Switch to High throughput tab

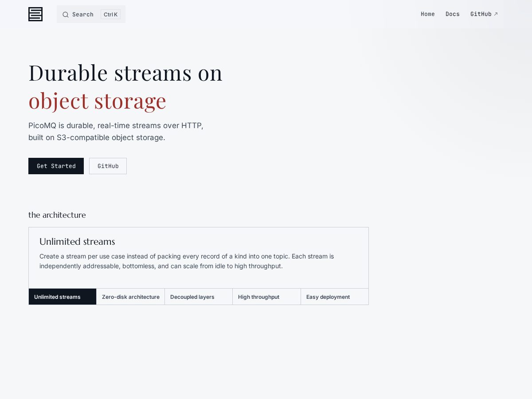click(266, 297)
